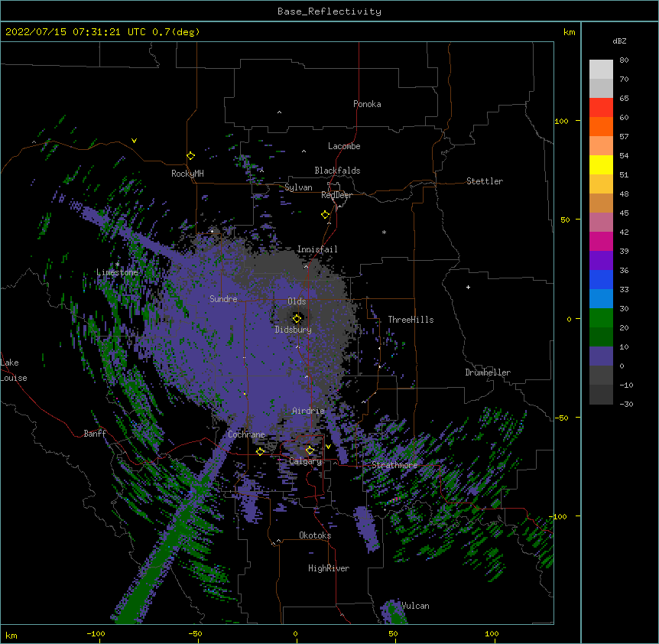Click the -100 km tick on the bottom axis

[x=96, y=633]
